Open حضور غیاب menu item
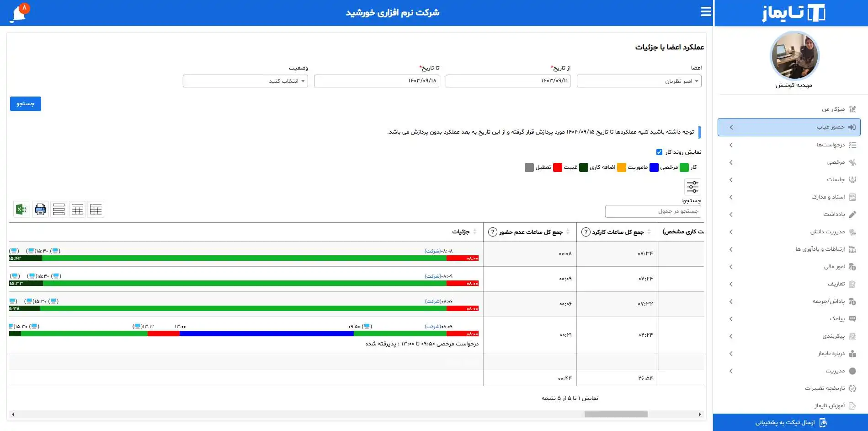The image size is (868, 431). (789, 127)
